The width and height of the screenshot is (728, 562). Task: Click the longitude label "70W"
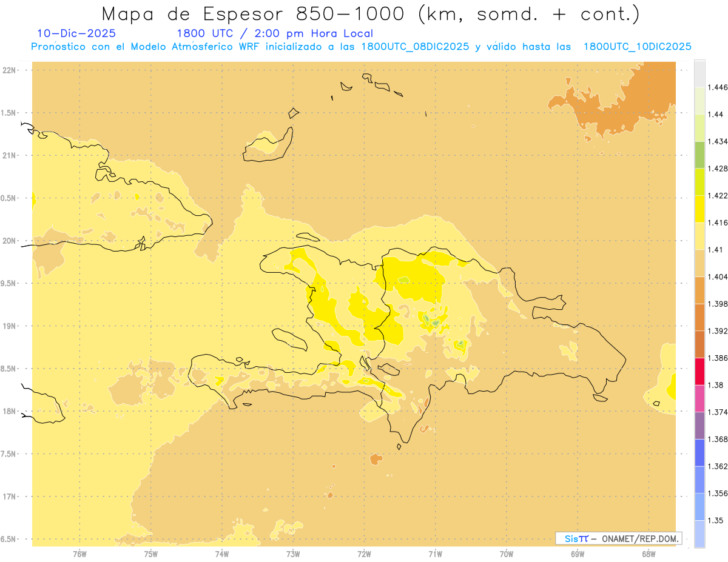pyautogui.click(x=507, y=554)
